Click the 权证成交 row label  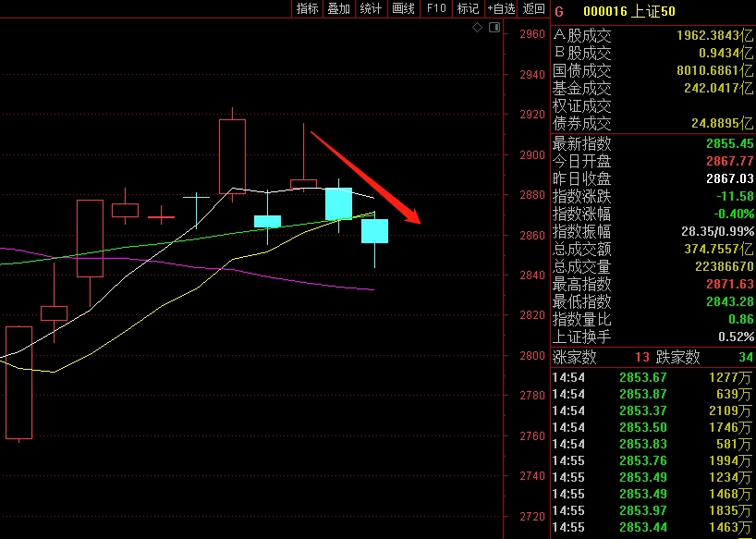582,106
